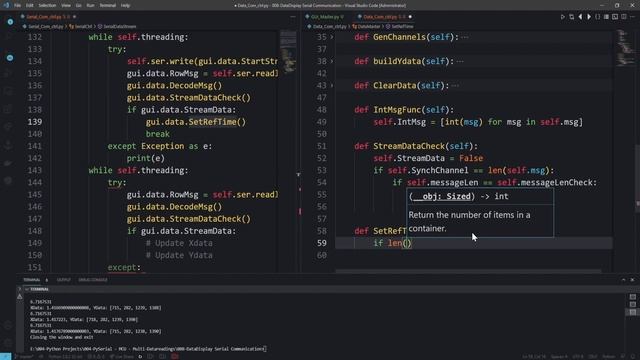This screenshot has height=360, width=640.
Task: Select the Data_Com_ctrl.py tab in right editor
Action: (384, 17)
